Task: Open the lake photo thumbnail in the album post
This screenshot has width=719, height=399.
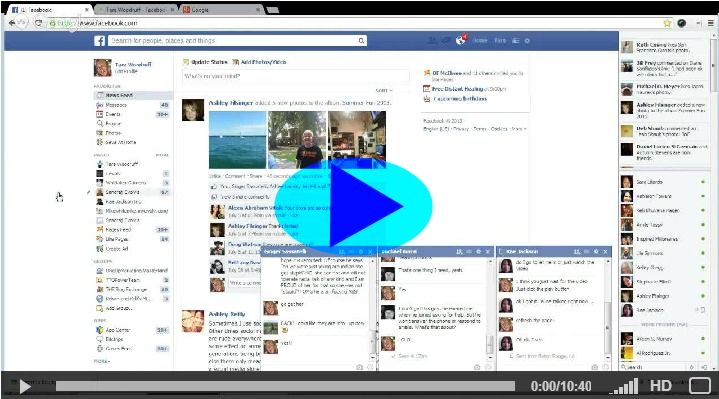Action: pos(238,140)
